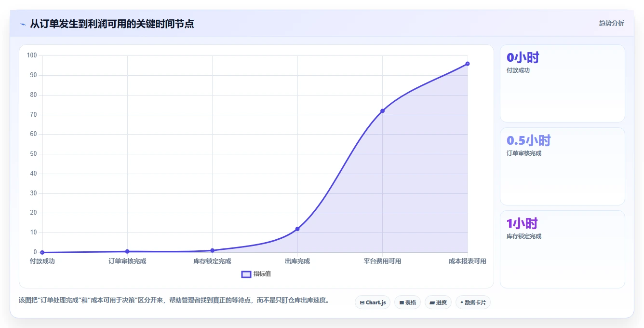Click the 订单审核完成 card caption
The height and width of the screenshot is (328, 644).
pyautogui.click(x=524, y=153)
